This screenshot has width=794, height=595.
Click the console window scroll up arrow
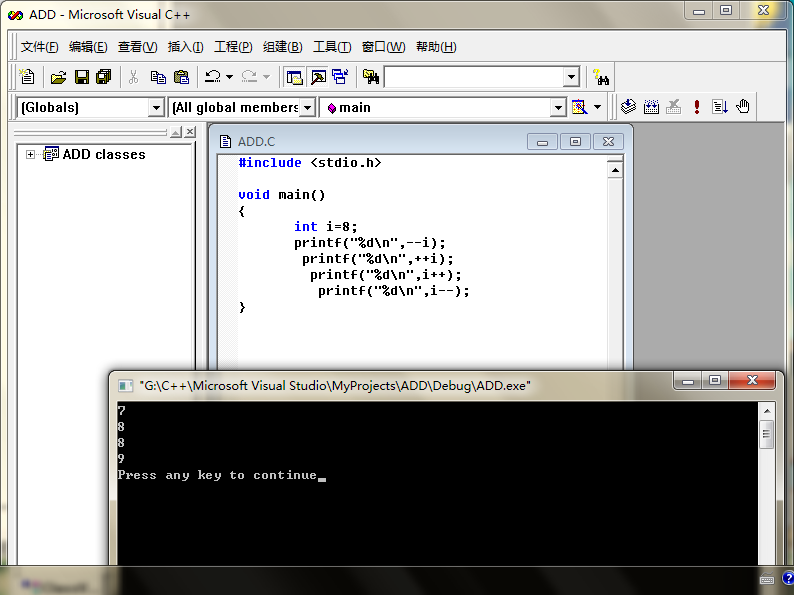tap(767, 411)
